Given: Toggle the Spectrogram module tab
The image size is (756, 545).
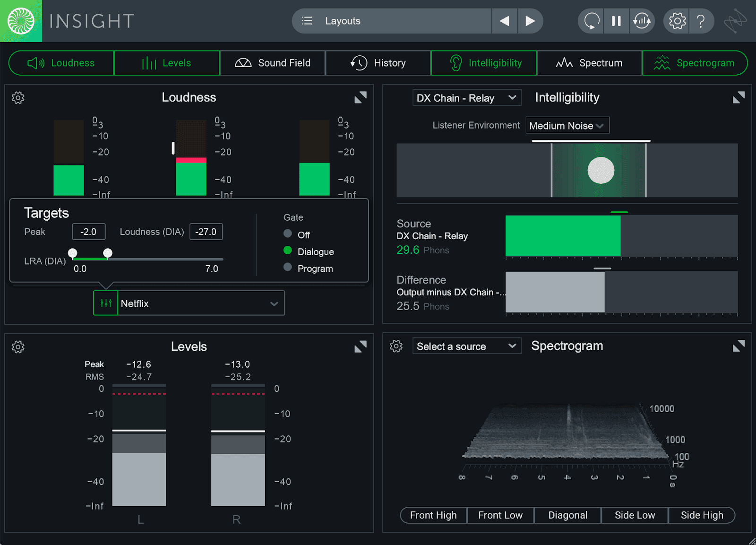Looking at the screenshot, I should tap(695, 63).
